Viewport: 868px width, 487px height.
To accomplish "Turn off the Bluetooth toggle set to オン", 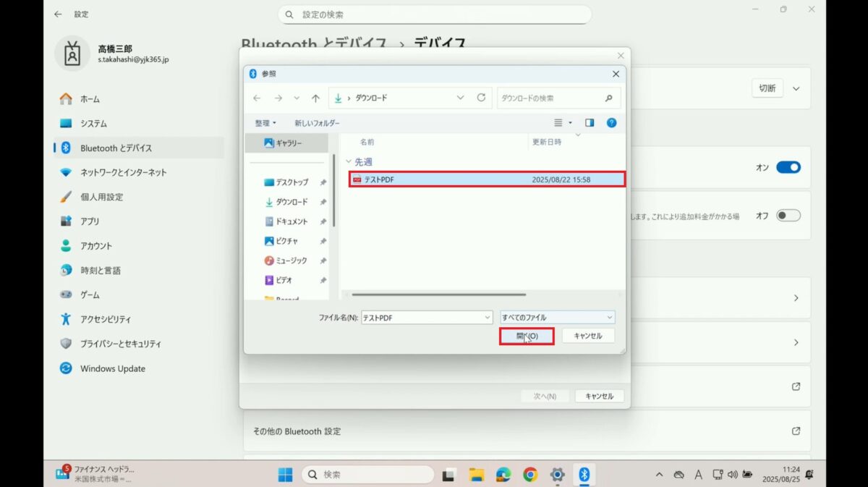I will (788, 167).
